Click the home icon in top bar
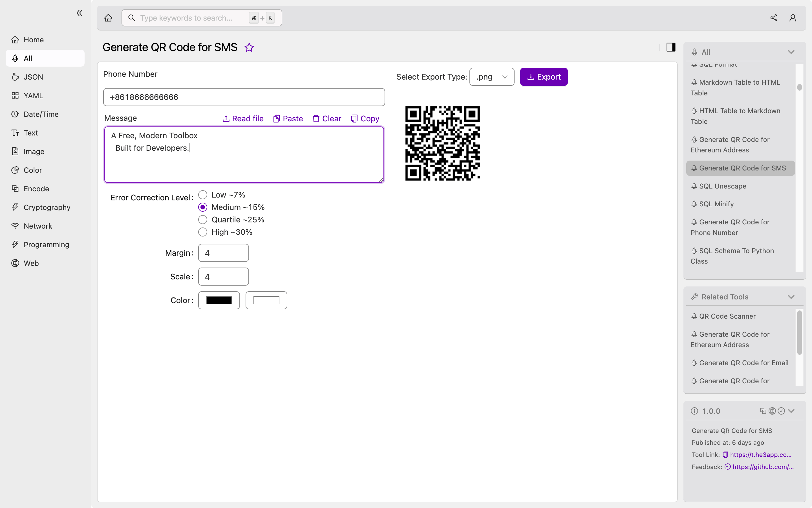The image size is (812, 508). click(x=108, y=18)
